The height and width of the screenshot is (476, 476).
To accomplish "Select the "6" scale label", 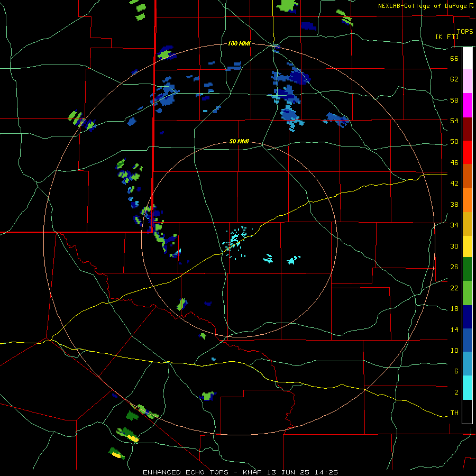I will (456, 371).
